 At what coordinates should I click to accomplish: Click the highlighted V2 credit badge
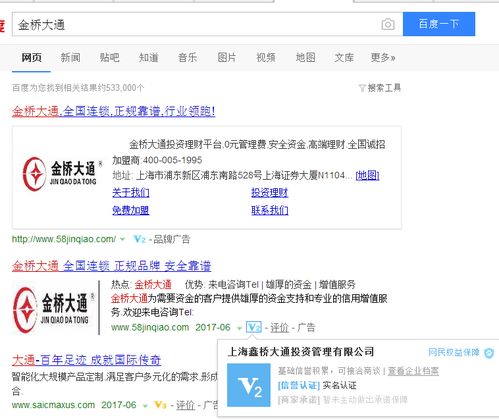pyautogui.click(x=254, y=327)
